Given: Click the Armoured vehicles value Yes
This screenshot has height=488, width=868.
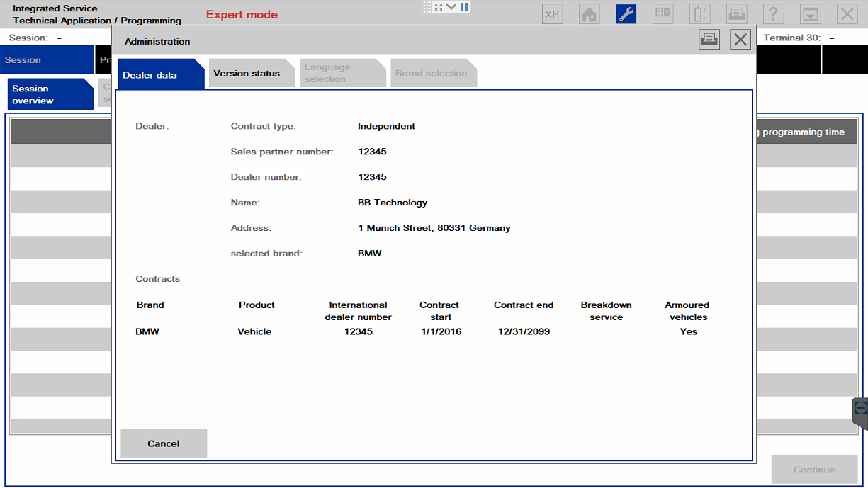Looking at the screenshot, I should [688, 331].
